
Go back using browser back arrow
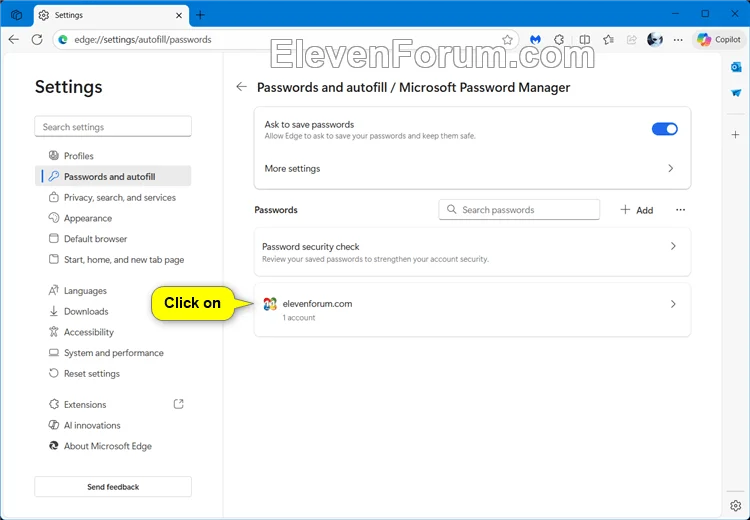point(14,40)
